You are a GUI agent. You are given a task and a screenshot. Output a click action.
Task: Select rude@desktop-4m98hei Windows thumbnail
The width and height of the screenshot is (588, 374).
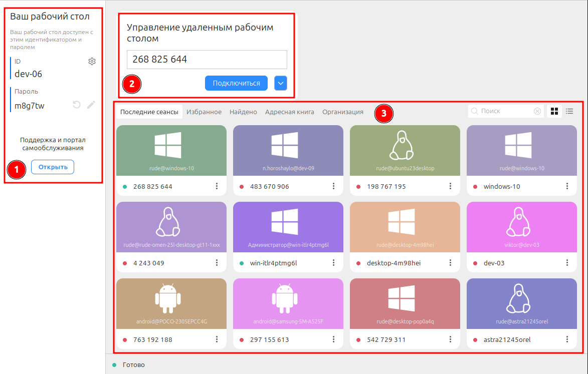405,227
